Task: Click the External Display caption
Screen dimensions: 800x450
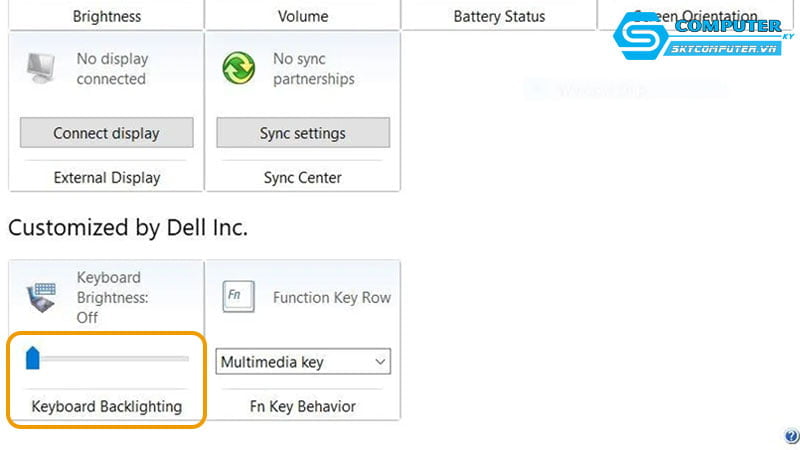Action: pyautogui.click(x=106, y=178)
